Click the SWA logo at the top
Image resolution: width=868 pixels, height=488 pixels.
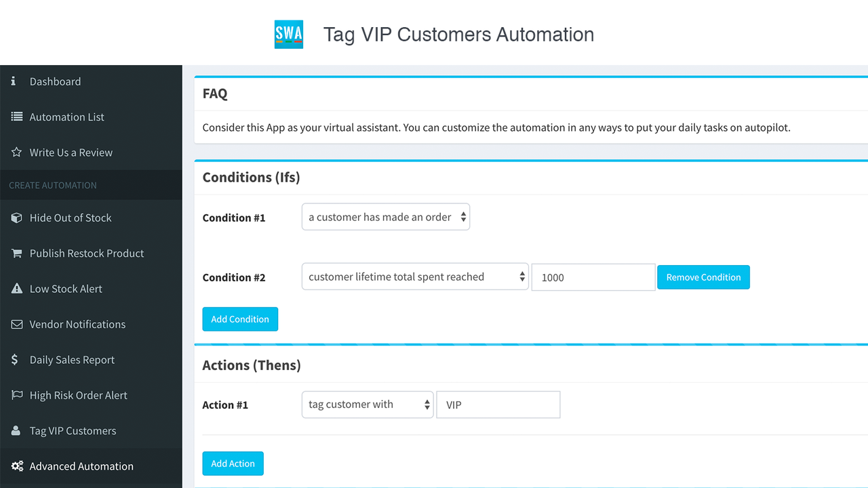tap(288, 33)
